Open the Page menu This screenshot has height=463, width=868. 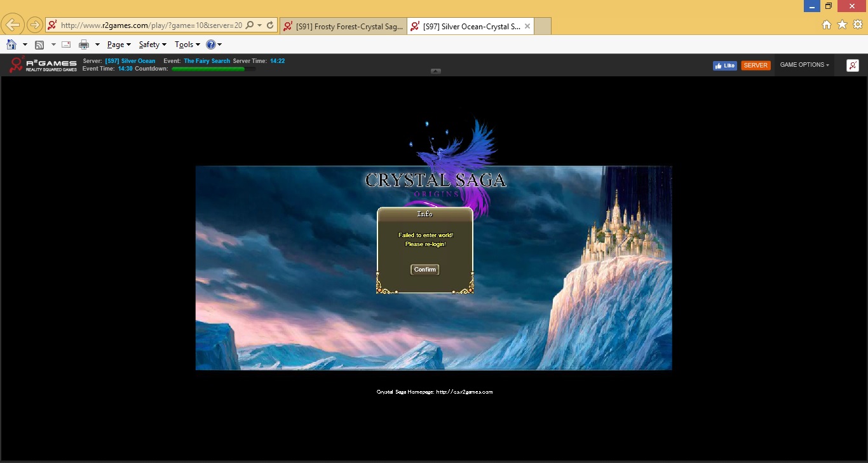tap(118, 45)
